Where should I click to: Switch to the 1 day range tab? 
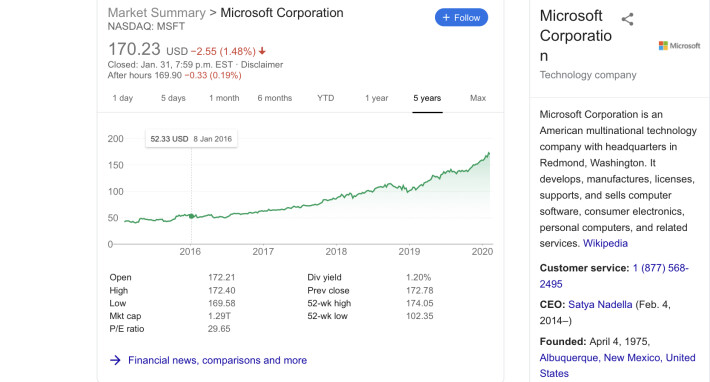(123, 98)
